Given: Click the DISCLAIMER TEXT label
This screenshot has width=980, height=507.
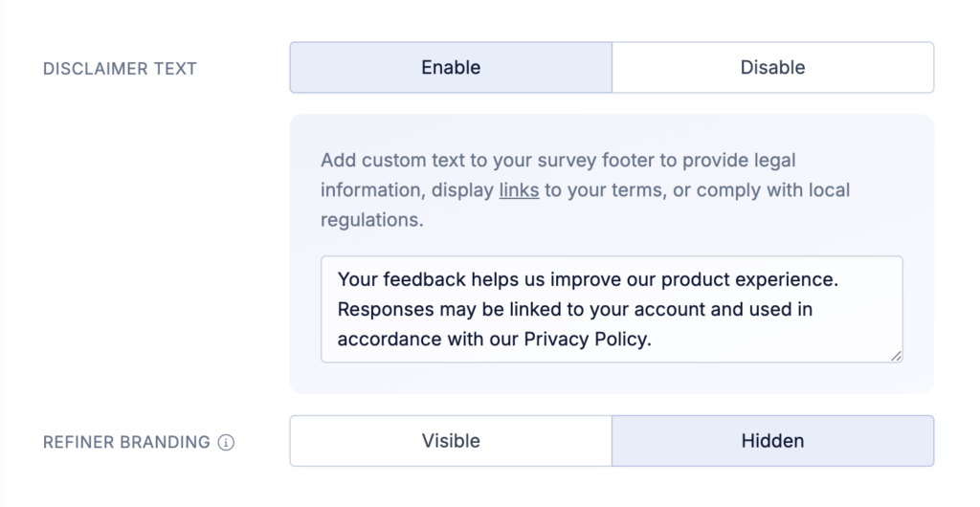Looking at the screenshot, I should pos(120,69).
